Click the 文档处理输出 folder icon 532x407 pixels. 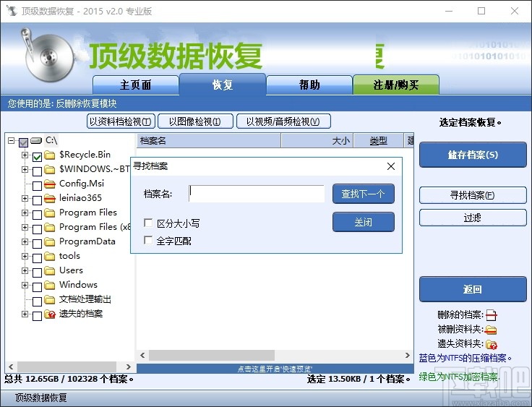coord(50,300)
